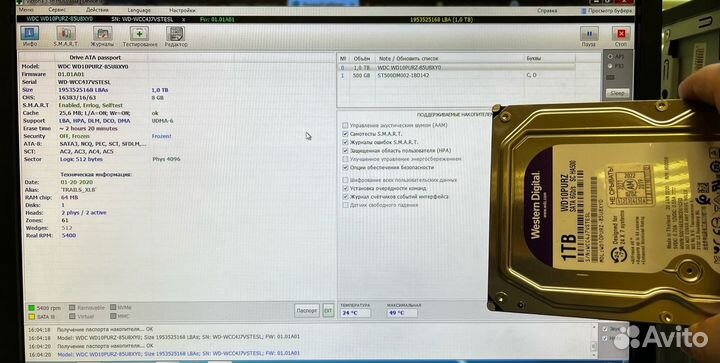The image size is (720, 363).
Task: Toggle Защищенная область пользователя (HPA) checkbox
Action: pos(345,151)
